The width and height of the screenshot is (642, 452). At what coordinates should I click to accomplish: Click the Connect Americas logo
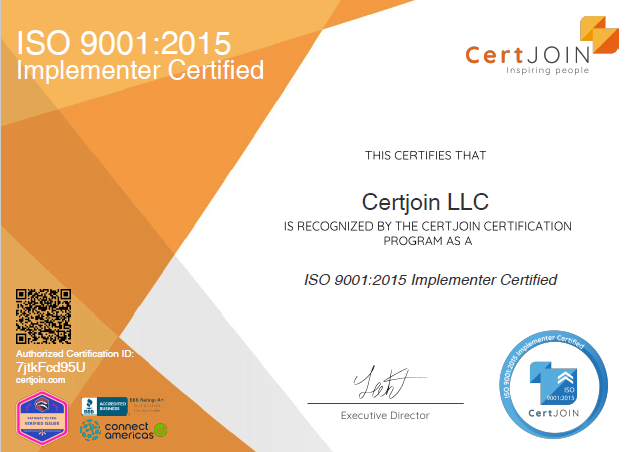[x=119, y=431]
